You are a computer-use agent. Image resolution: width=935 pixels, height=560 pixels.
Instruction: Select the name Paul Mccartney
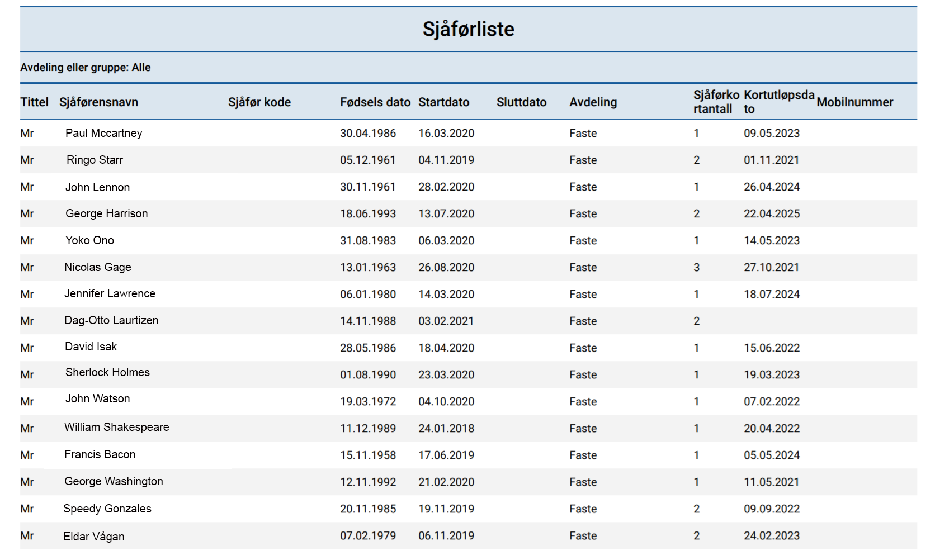104,133
